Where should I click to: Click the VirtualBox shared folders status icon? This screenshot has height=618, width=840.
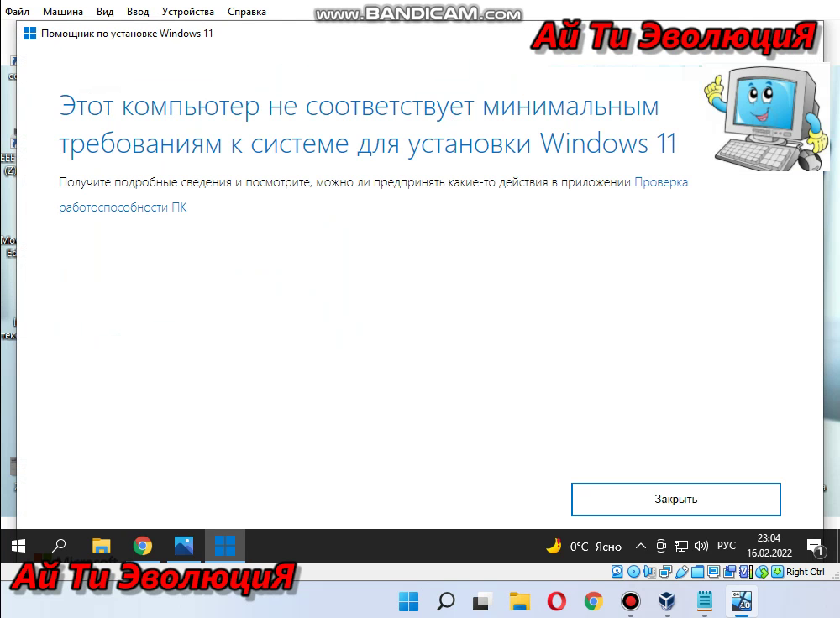click(699, 572)
